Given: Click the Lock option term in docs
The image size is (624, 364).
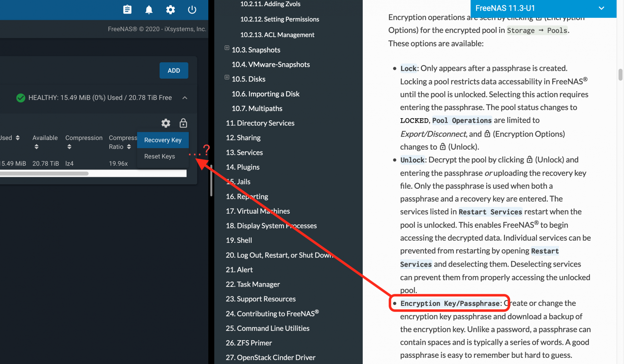Looking at the screenshot, I should (409, 69).
